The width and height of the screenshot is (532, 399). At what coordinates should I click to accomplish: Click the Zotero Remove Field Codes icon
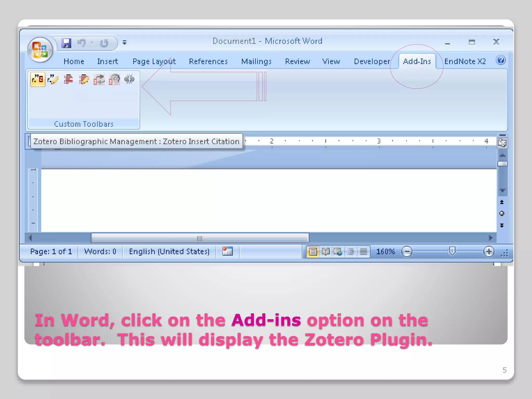point(129,79)
